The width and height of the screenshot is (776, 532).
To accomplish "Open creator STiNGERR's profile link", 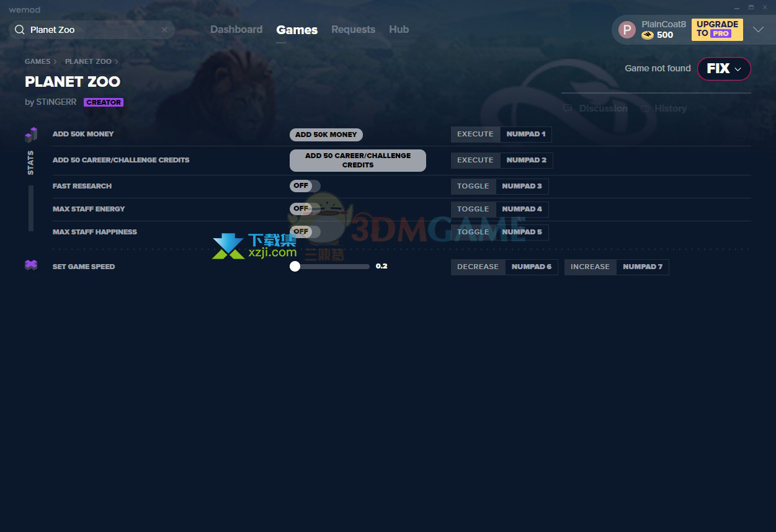I will 56,102.
